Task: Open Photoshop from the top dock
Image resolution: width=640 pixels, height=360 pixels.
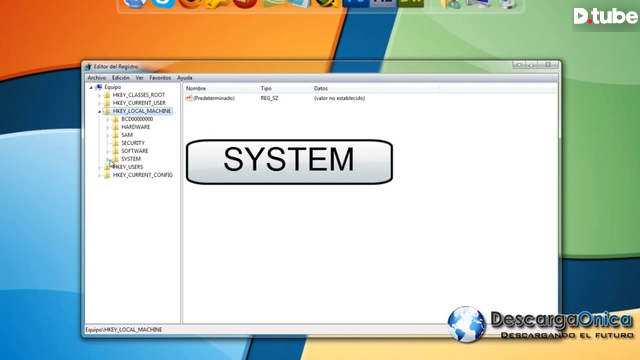Action: click(356, 3)
